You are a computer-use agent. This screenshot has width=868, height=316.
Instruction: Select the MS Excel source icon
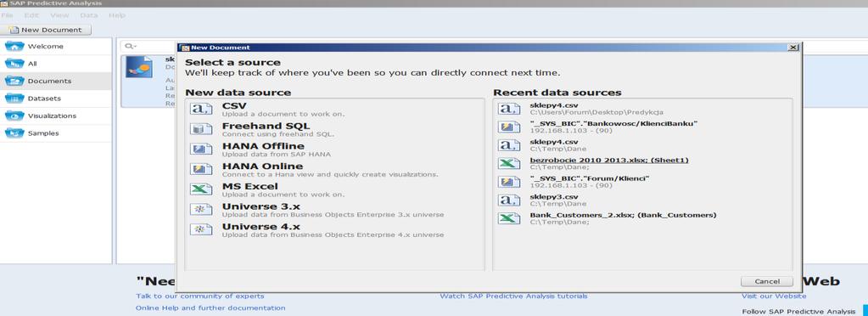201,189
